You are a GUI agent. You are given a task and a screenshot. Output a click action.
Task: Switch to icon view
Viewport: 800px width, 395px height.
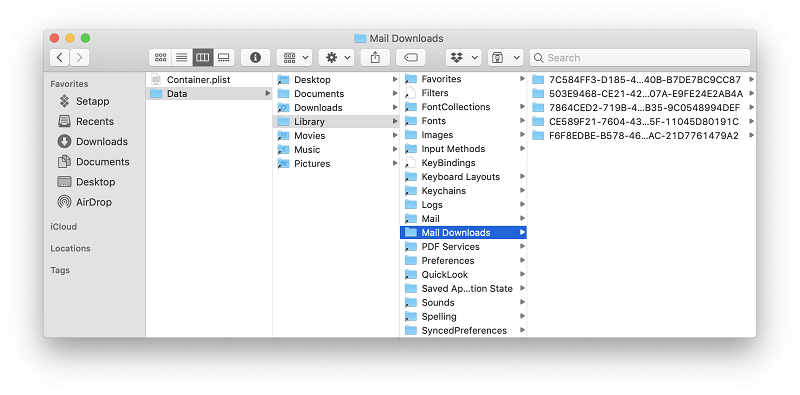coord(160,58)
